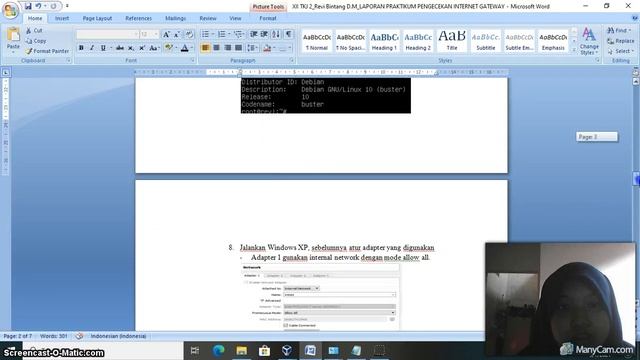Open the Select dropdown in Editing group
Viewport: 640px width, 360px height.
[x=620, y=51]
